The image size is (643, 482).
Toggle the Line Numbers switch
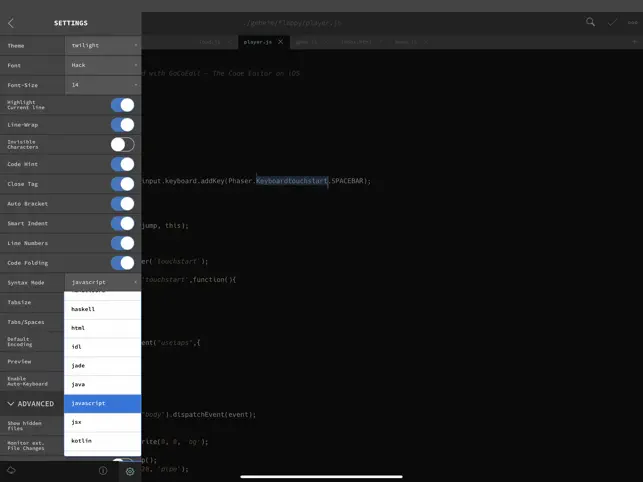coord(122,243)
